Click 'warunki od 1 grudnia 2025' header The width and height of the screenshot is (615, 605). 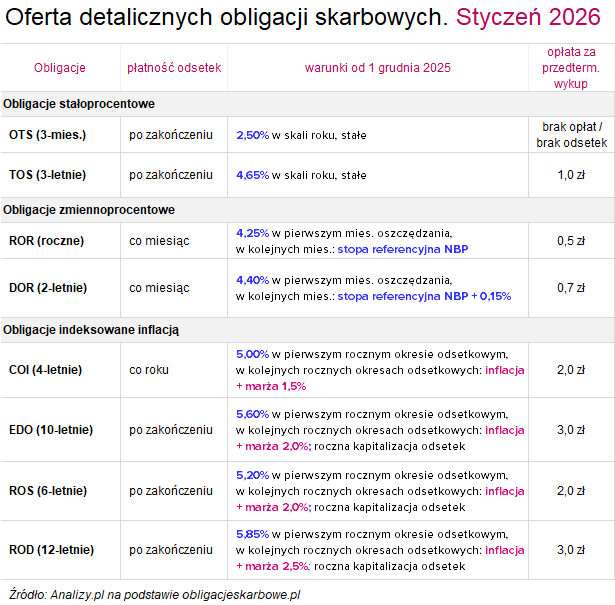click(x=377, y=67)
